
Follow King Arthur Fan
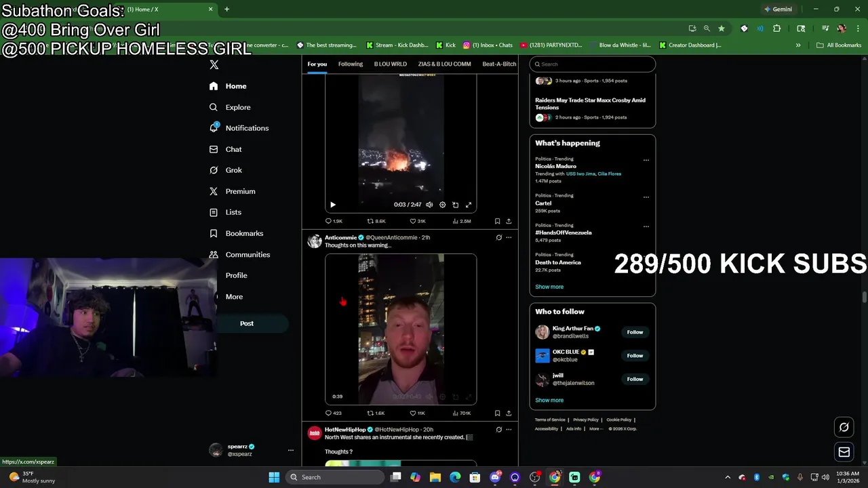[x=635, y=332]
